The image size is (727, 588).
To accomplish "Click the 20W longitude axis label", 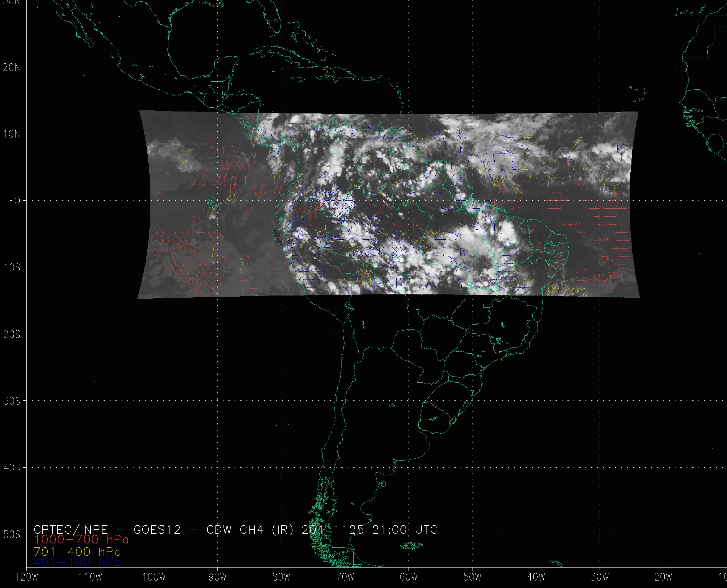I will pos(663,577).
